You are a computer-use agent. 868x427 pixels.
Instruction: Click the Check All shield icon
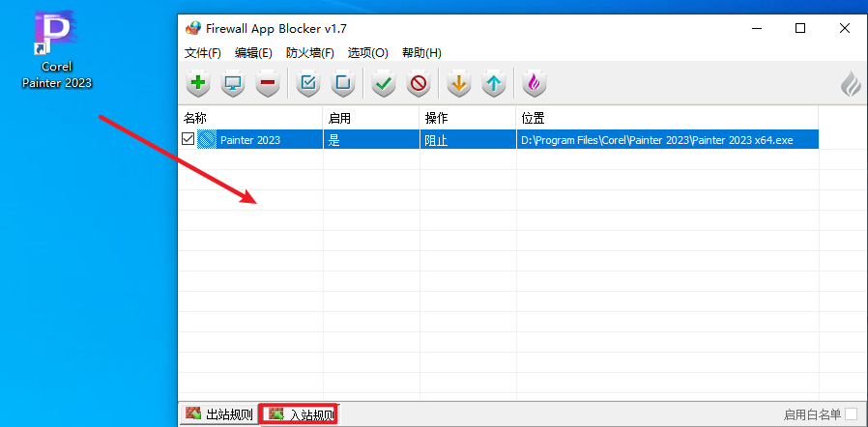pos(308,83)
